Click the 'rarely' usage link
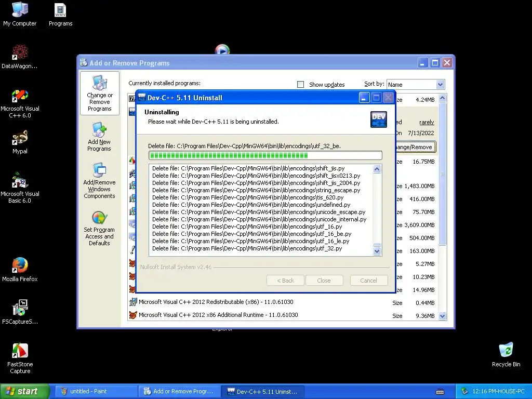 pyautogui.click(x=427, y=122)
